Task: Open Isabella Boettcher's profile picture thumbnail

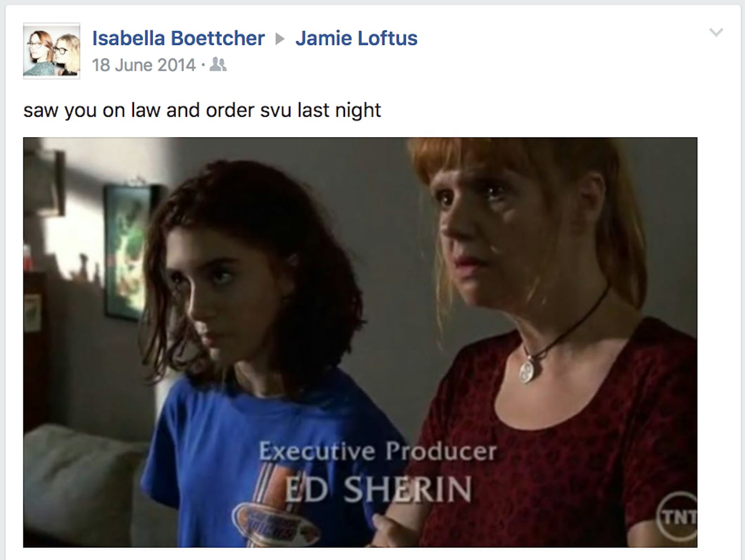Action: coord(51,50)
